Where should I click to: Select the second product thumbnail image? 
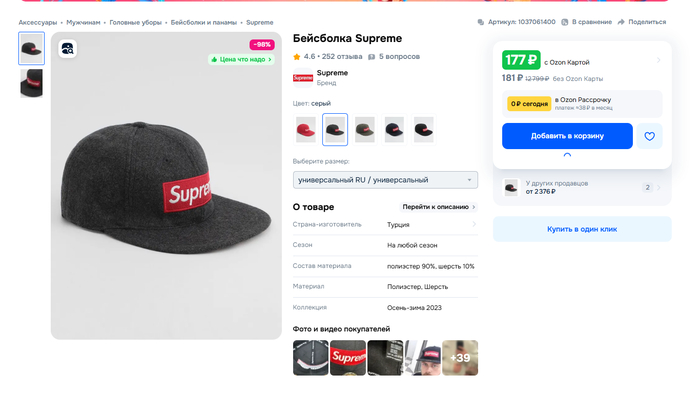(x=31, y=83)
